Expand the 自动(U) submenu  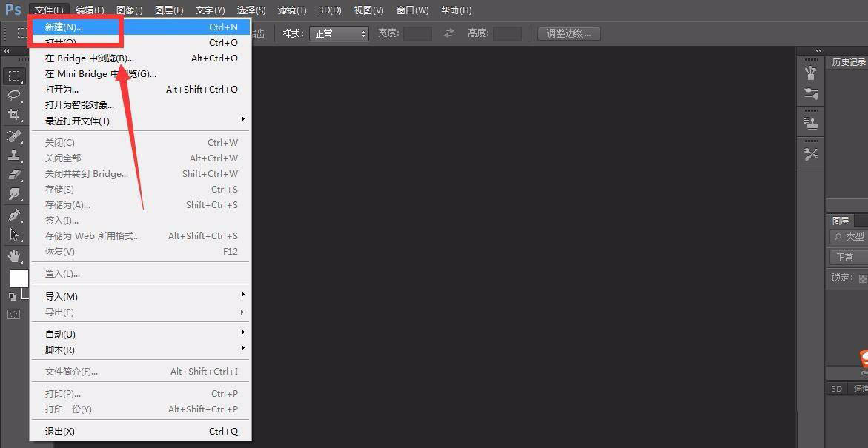tap(140, 334)
